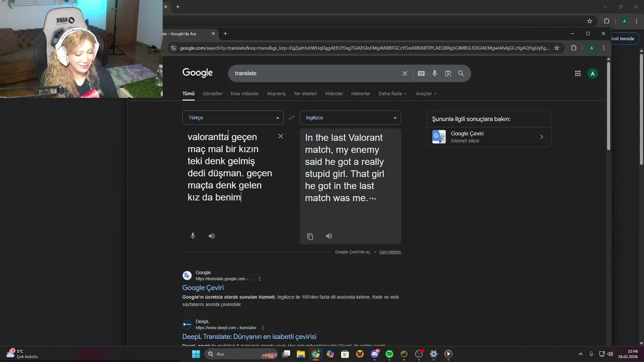Open the weather widget Çok bulutlu
Image resolution: width=644 pixels, height=362 pixels.
click(x=21, y=354)
